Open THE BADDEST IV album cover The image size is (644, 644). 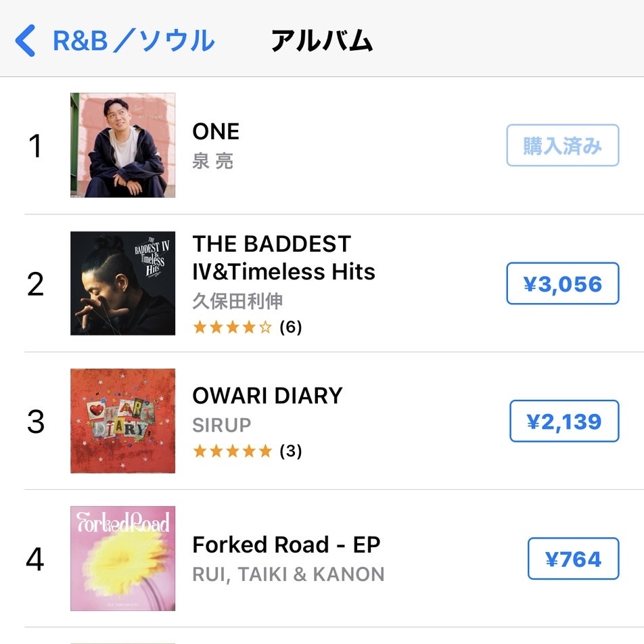tap(122, 283)
